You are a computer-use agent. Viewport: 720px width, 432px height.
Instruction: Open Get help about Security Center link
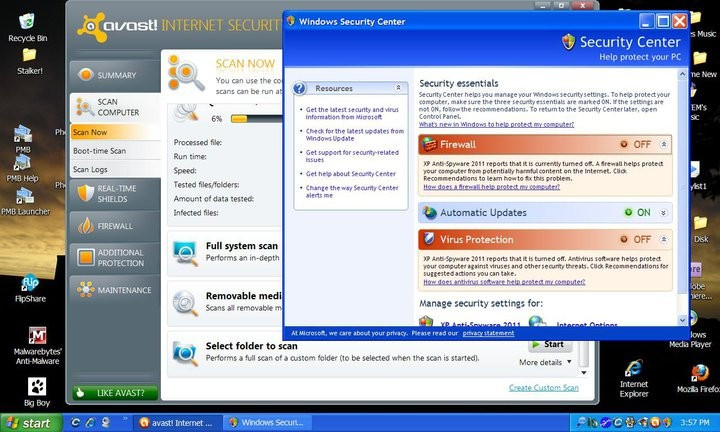coord(350,174)
